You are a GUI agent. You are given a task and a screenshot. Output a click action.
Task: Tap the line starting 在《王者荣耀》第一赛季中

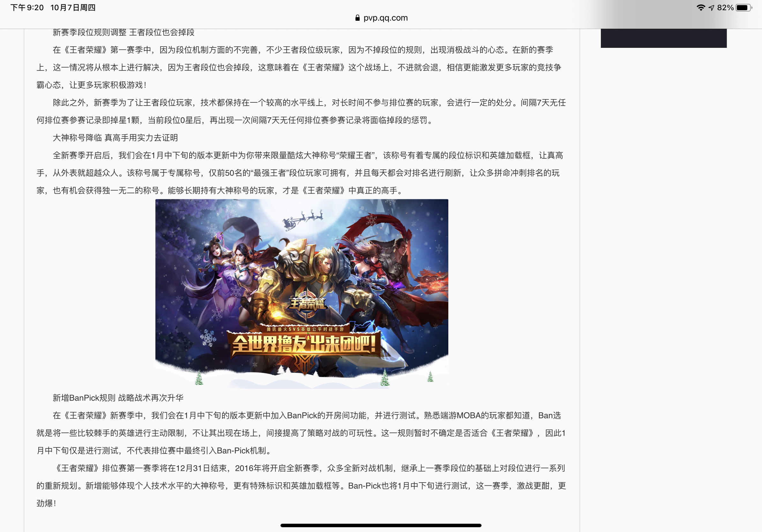click(x=303, y=50)
